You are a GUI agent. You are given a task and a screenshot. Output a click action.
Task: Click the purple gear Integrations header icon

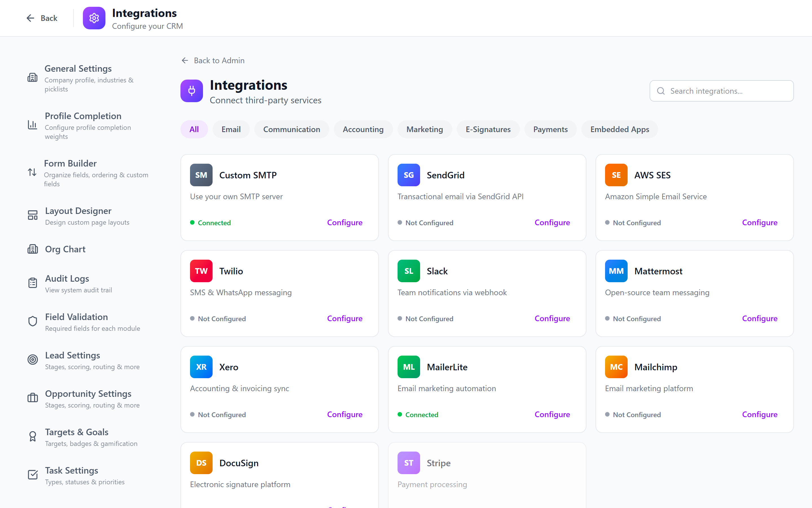click(x=94, y=18)
